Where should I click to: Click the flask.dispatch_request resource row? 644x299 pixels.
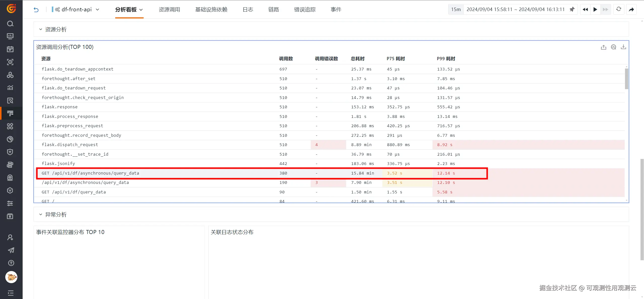click(70, 145)
